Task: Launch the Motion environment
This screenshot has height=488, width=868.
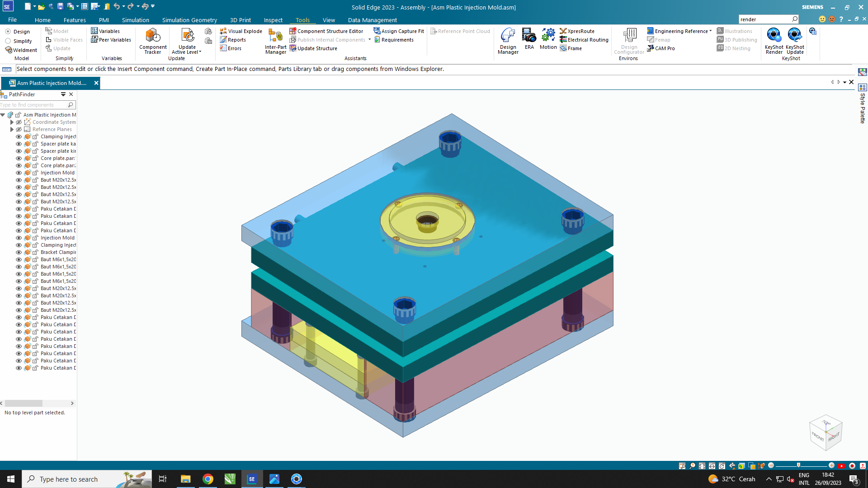Action: [548, 39]
